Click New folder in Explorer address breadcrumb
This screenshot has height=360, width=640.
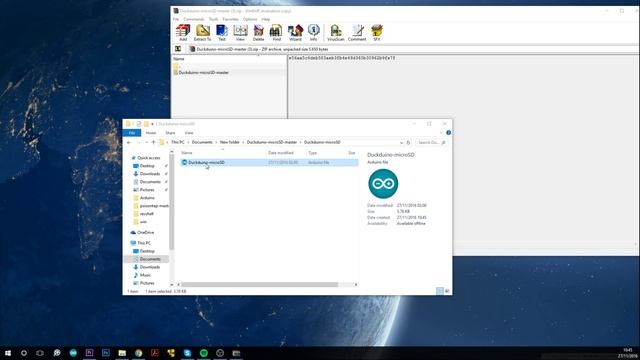click(x=229, y=142)
